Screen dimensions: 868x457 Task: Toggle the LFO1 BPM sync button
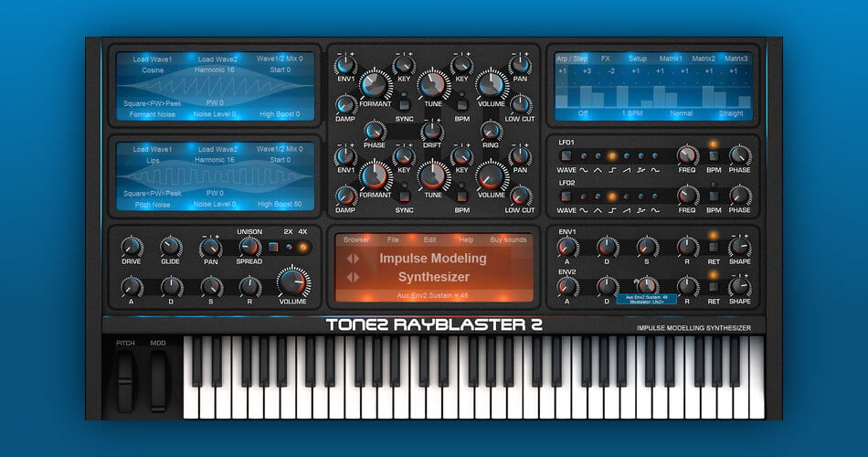[x=714, y=156]
